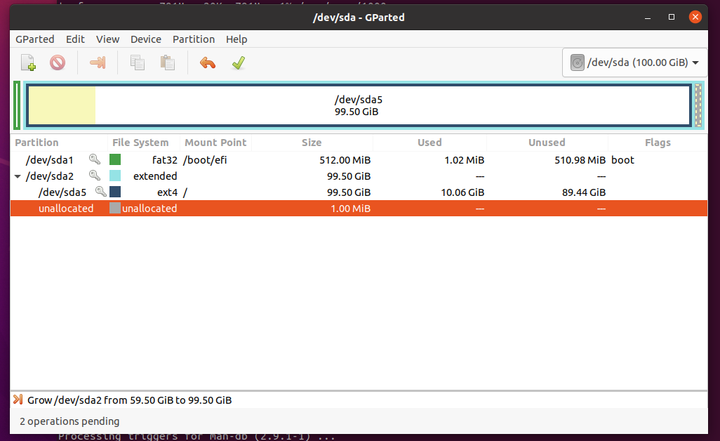Click the Resize/Move toolbar icon
Screen dimensions: 720x441
(x=97, y=62)
